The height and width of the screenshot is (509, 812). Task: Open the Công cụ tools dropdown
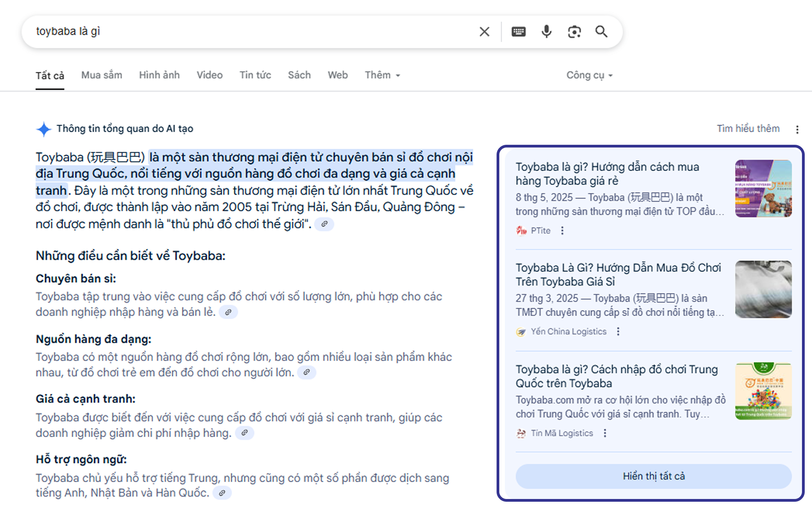point(589,75)
